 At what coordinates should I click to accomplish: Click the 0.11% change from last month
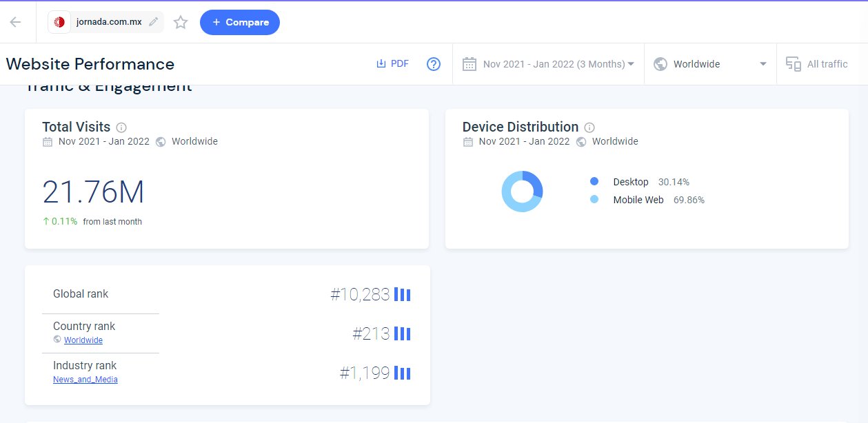pos(65,222)
